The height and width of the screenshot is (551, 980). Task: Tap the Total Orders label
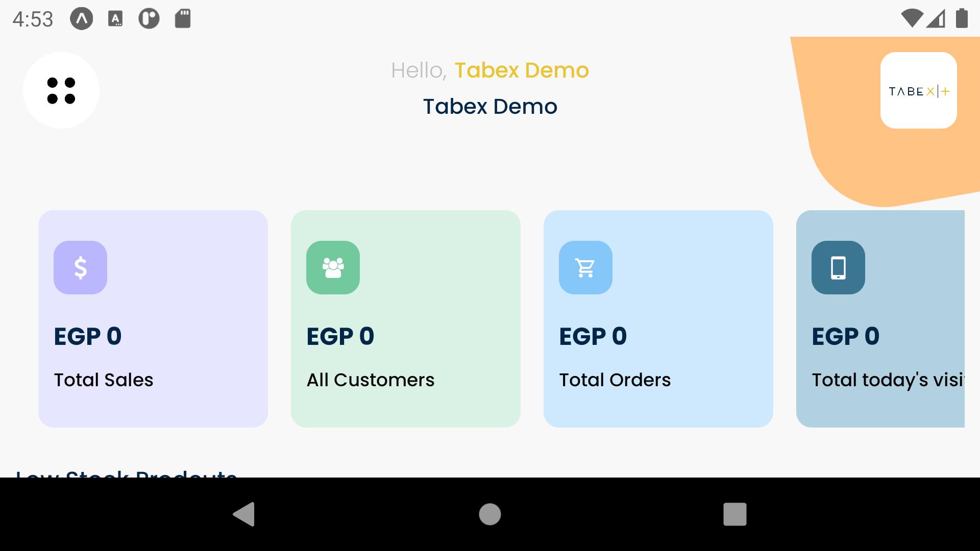(615, 380)
